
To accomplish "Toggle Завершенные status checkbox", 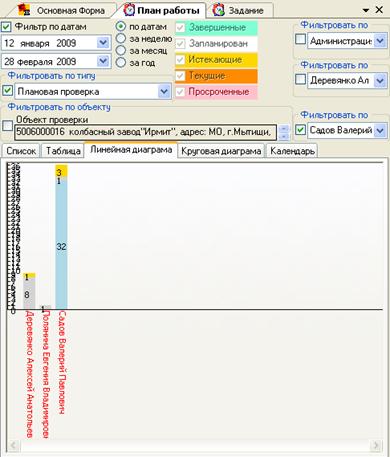I will point(180,27).
